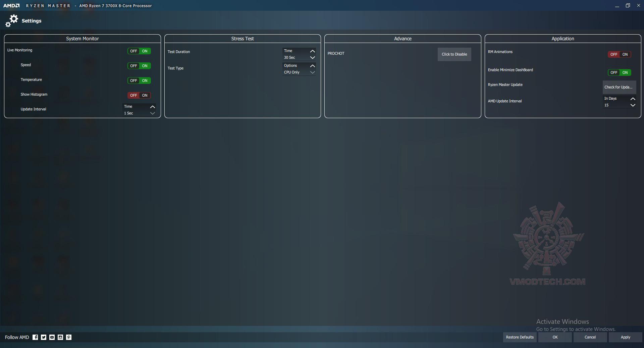Select the 1 Sec update interval value

click(128, 113)
